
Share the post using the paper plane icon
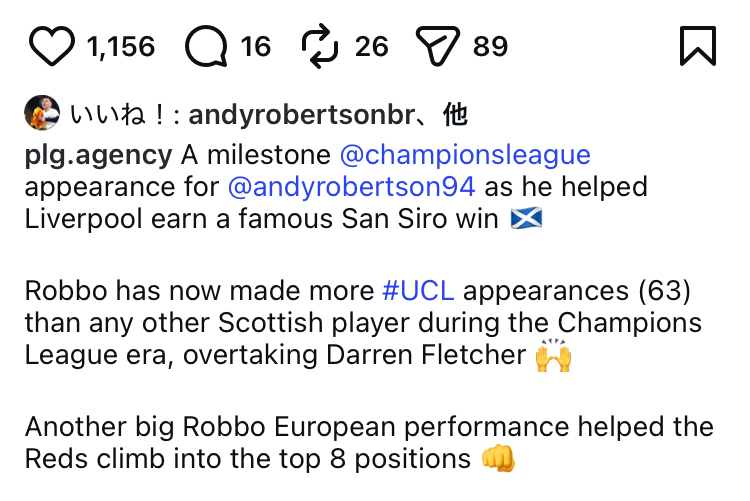(x=437, y=46)
